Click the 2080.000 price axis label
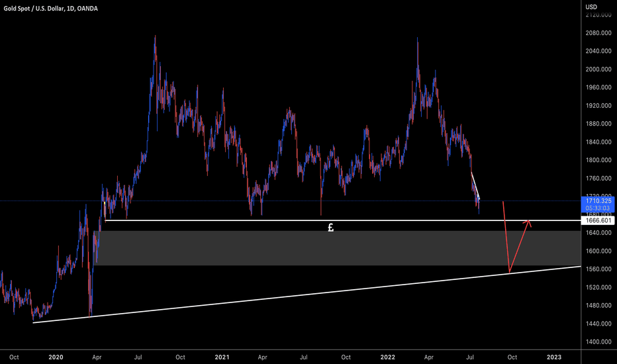The image size is (617, 364). 598,33
